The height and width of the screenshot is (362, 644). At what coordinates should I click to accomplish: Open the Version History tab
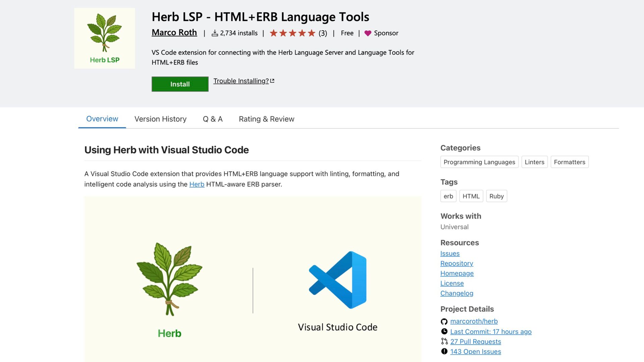(160, 119)
